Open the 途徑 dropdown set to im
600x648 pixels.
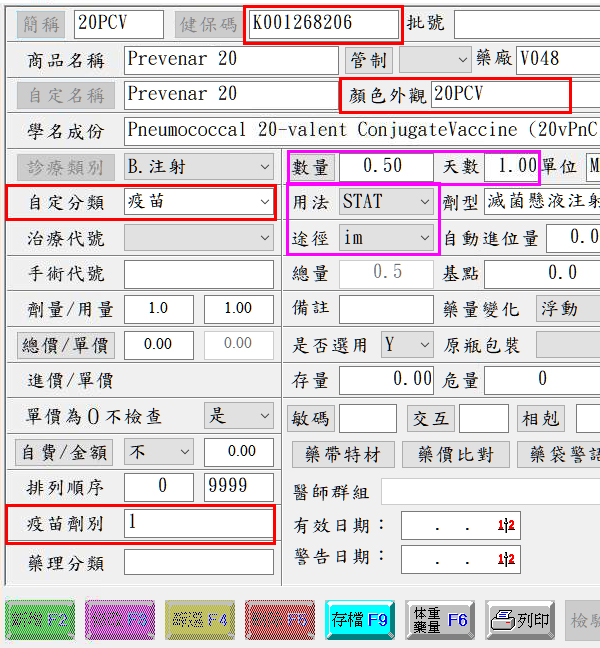pyautogui.click(x=424, y=238)
